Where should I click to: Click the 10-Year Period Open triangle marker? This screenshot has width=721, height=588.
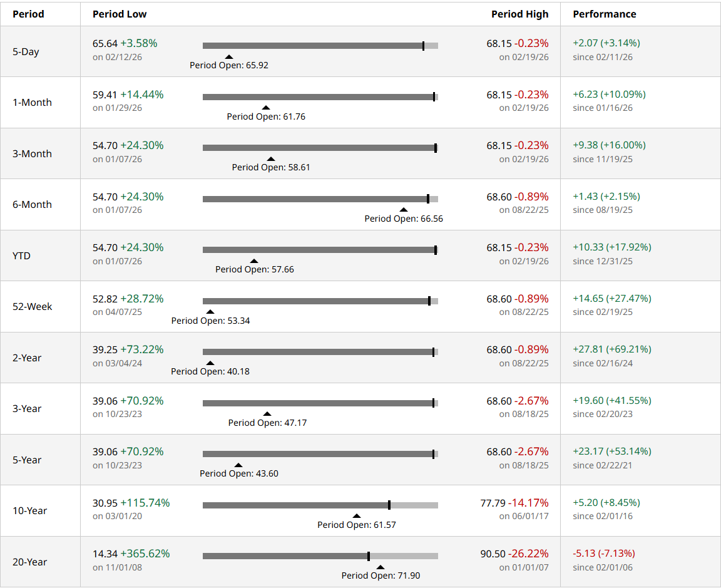pyautogui.click(x=357, y=517)
